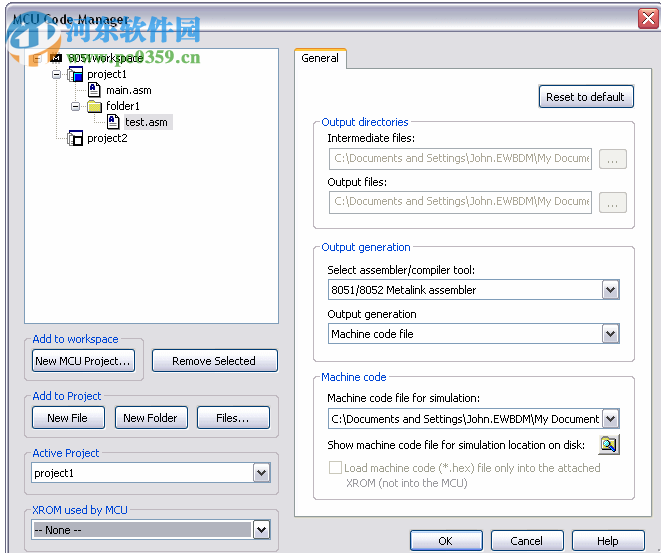The image size is (661, 553).
Task: Open the assembler/compiler tool dropdown
Action: coord(610,290)
